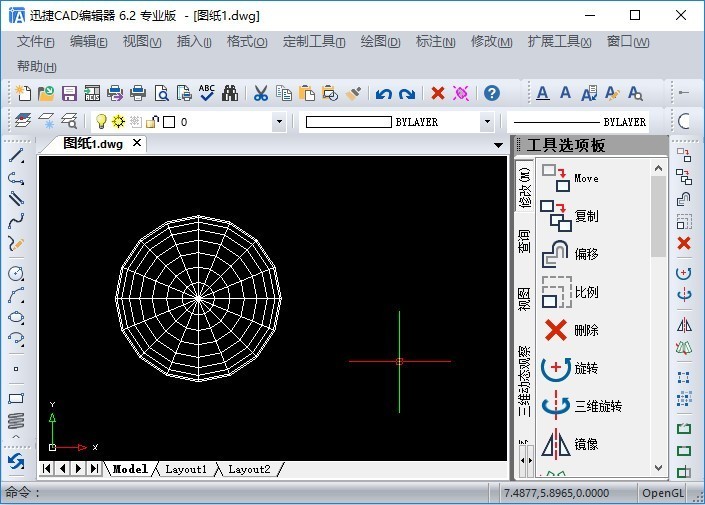Open the 绘图 menu
The width and height of the screenshot is (705, 505).
380,42
